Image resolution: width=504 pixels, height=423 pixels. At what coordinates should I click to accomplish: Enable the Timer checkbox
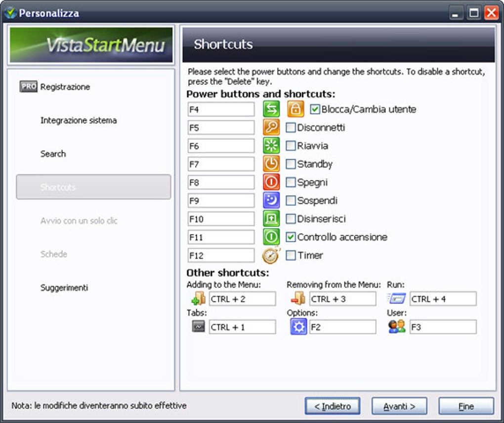click(291, 255)
